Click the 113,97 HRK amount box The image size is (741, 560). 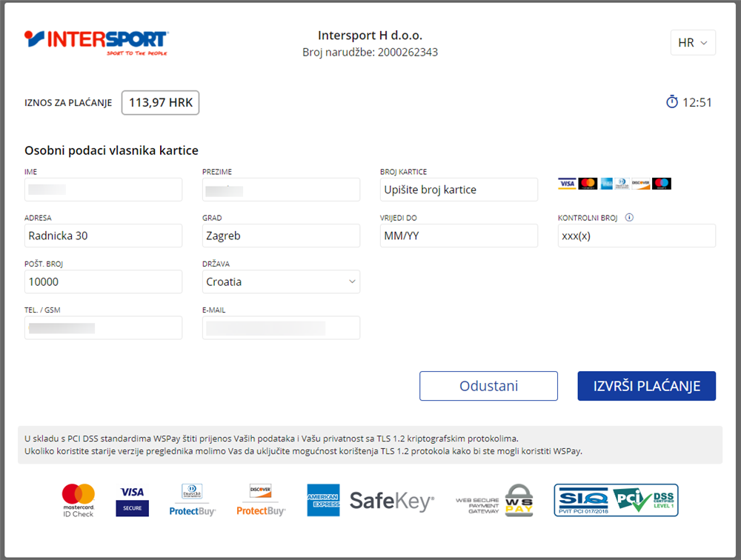point(160,102)
